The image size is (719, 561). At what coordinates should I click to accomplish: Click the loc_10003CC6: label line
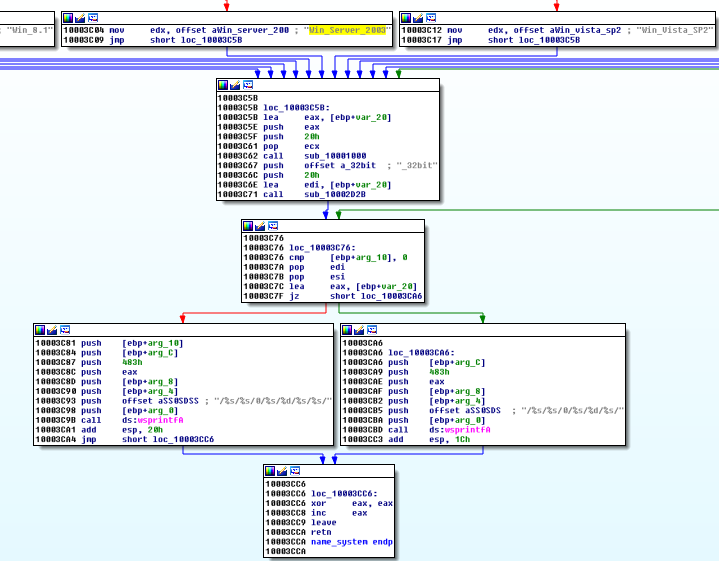pos(344,494)
